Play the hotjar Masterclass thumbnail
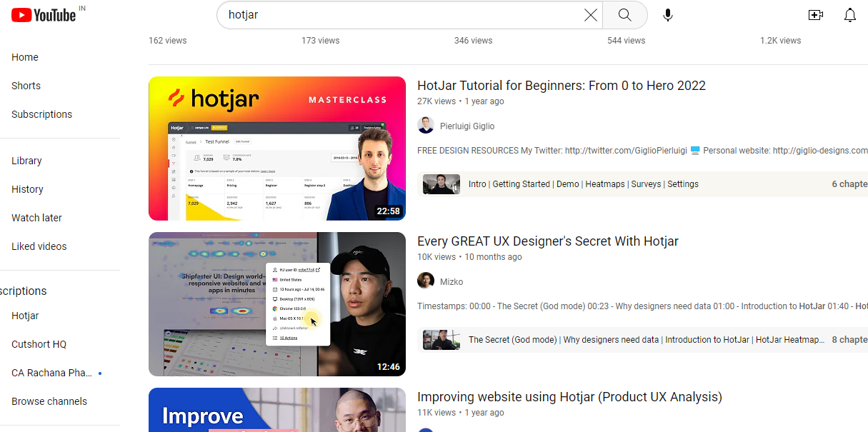 click(277, 149)
